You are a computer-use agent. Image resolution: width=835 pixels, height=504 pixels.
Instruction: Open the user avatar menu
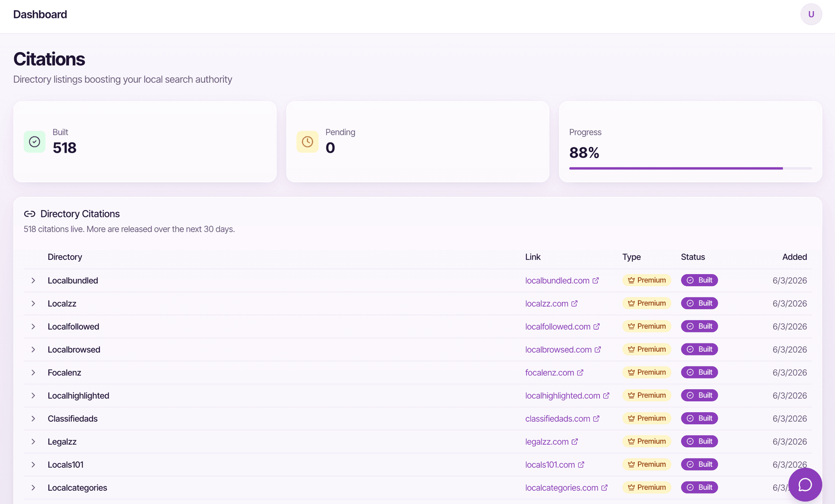811,14
